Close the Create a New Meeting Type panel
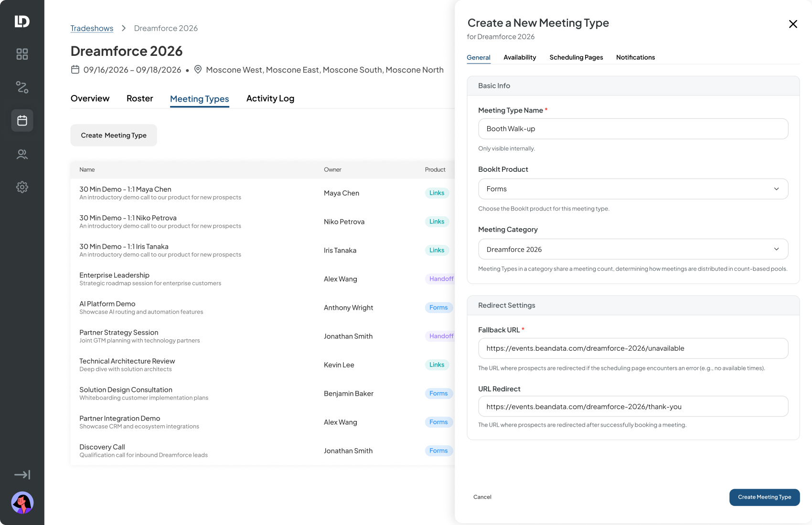The width and height of the screenshot is (812, 525). 793,24
